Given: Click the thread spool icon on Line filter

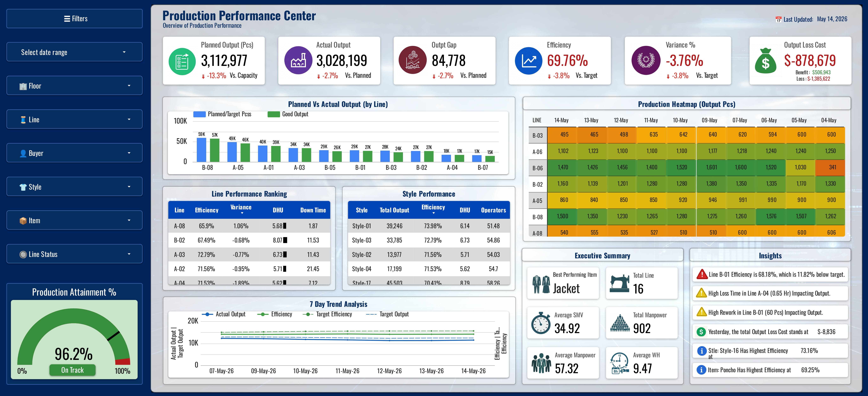Looking at the screenshot, I should point(23,120).
